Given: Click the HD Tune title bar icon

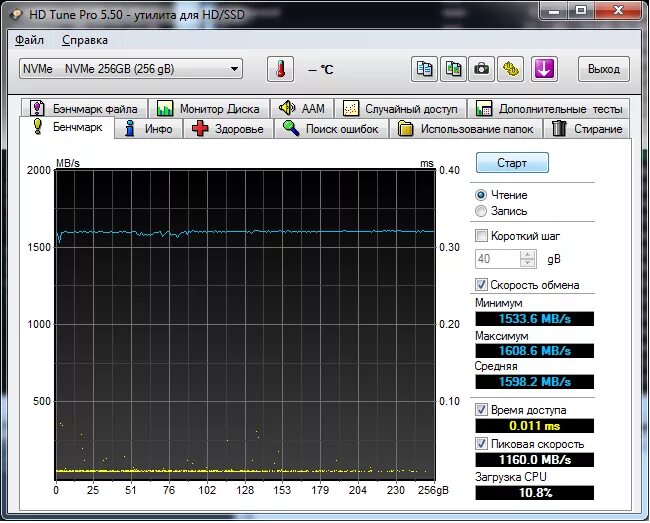Looking at the screenshot, I should tap(16, 15).
